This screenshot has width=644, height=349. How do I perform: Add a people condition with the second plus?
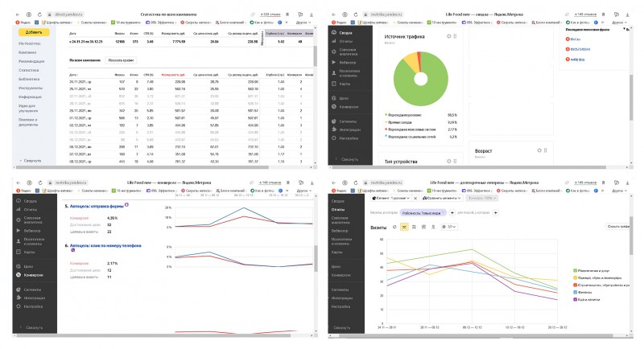coord(495,213)
